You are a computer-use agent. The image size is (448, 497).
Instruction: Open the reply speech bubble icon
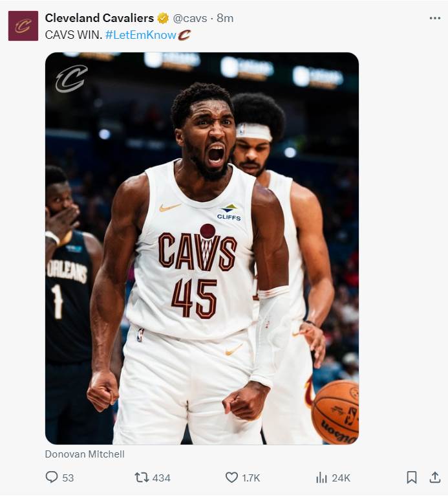52,477
